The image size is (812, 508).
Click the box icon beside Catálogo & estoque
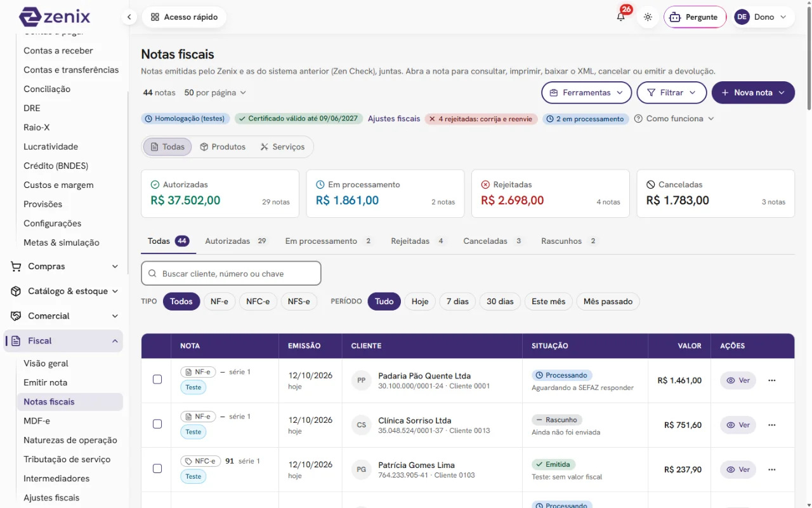point(16,291)
